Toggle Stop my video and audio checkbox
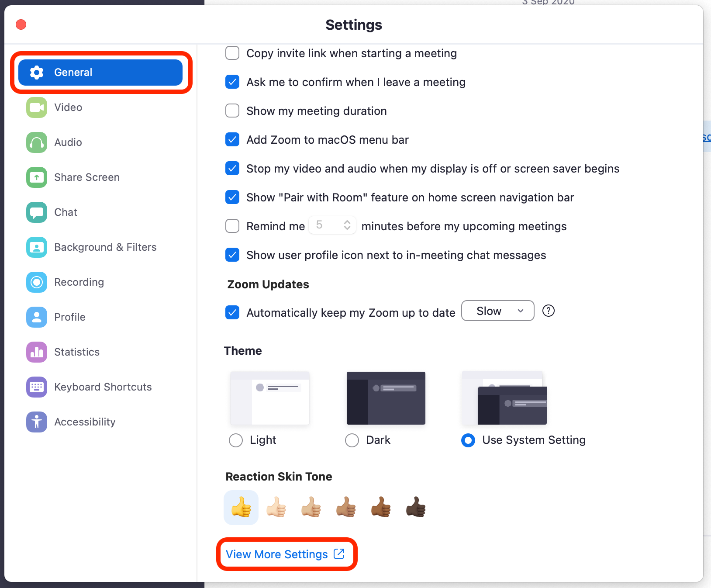Screen dimensions: 711x588 [232, 169]
